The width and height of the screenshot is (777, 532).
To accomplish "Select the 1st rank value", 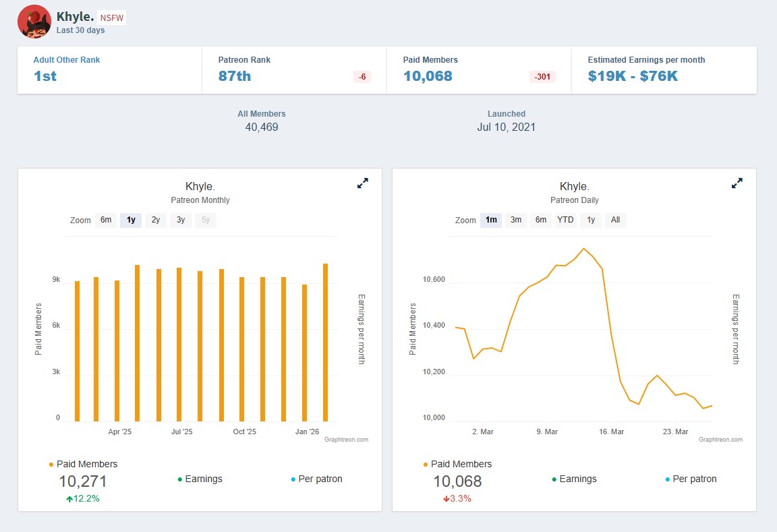I will click(x=45, y=76).
